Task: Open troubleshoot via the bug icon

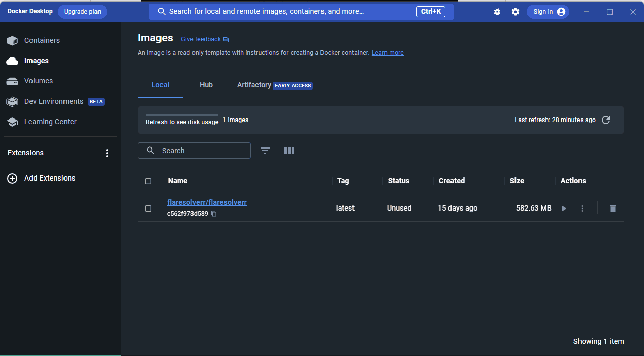Action: tap(497, 12)
